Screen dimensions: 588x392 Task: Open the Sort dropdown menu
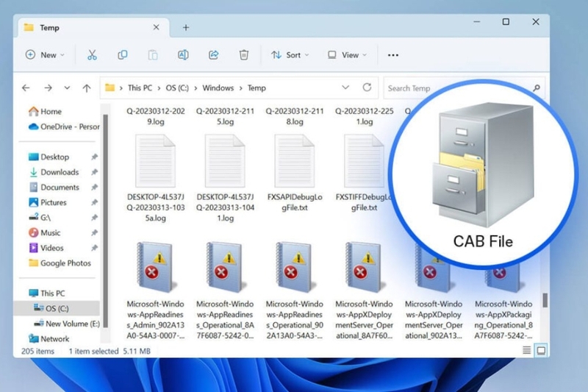(x=290, y=55)
